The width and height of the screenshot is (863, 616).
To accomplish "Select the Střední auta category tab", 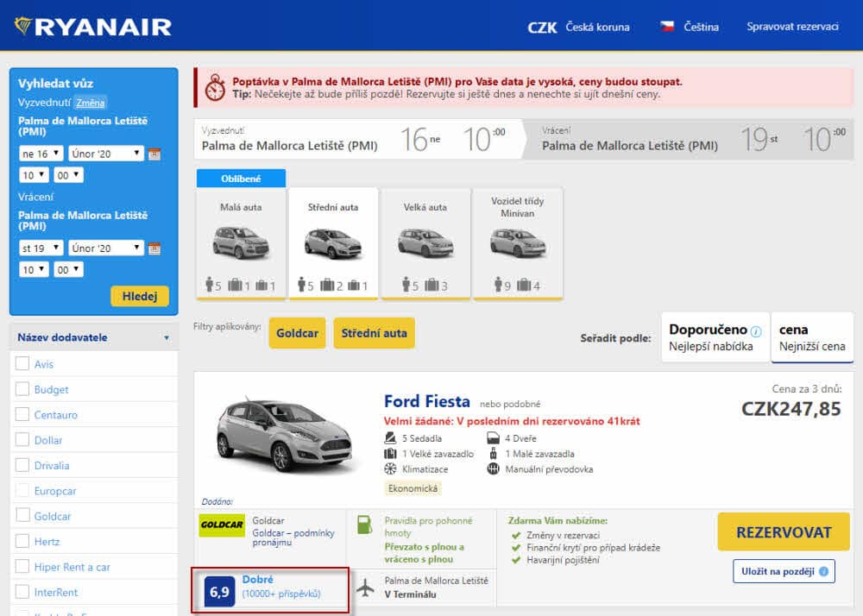I will point(333,243).
